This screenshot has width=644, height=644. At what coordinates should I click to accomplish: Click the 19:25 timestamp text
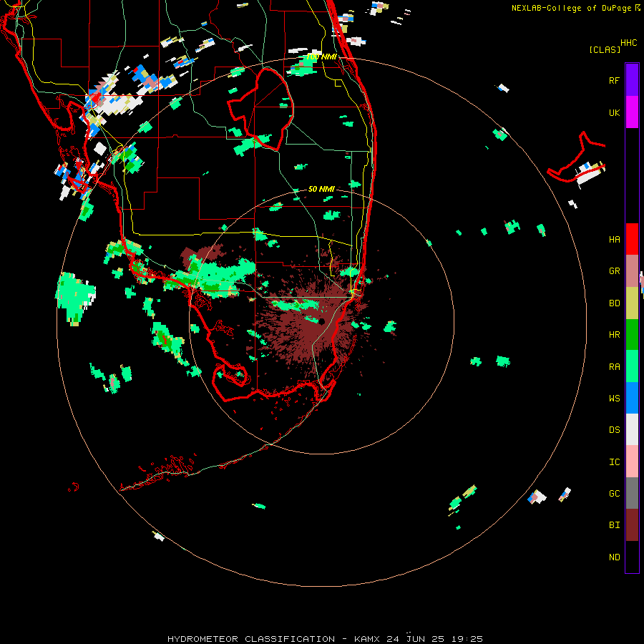467,639
